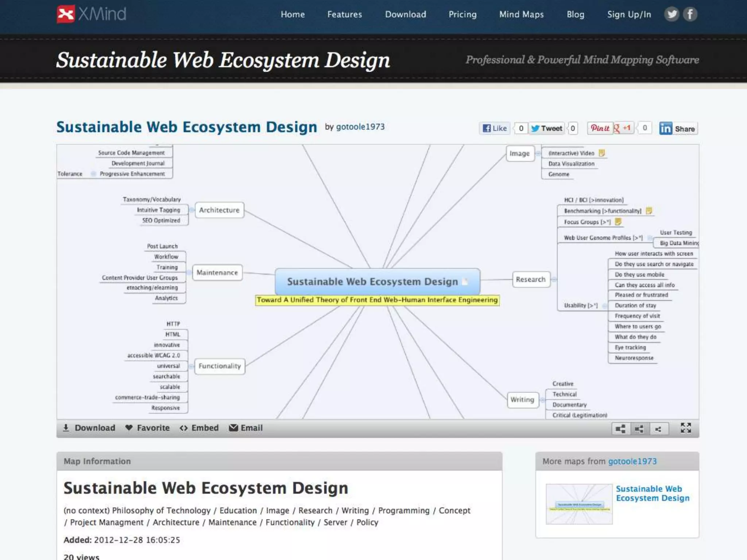Collapse the Usability subtopics

coord(604,306)
